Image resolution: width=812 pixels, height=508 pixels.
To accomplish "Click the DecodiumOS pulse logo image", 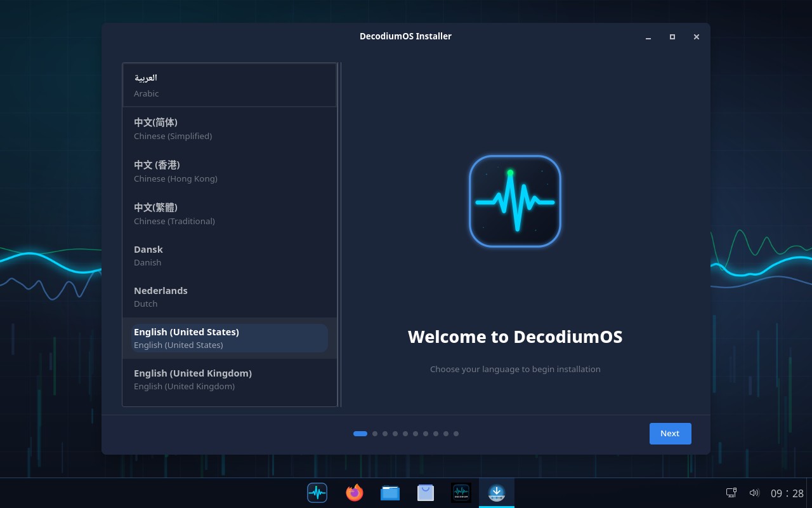I will [515, 201].
